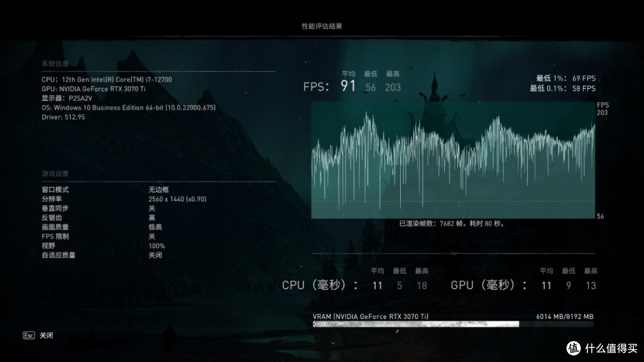
Task: Click the 游戏设置 section header
Action: [x=55, y=174]
